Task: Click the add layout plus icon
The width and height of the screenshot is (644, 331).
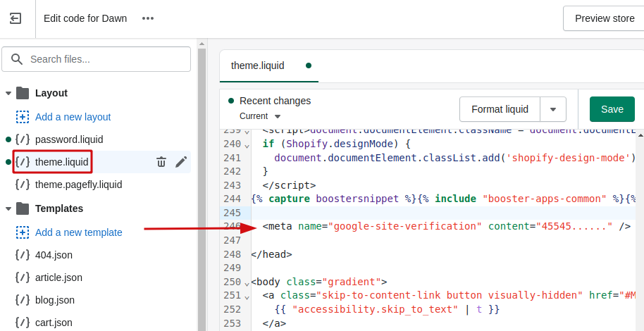Action: click(23, 117)
